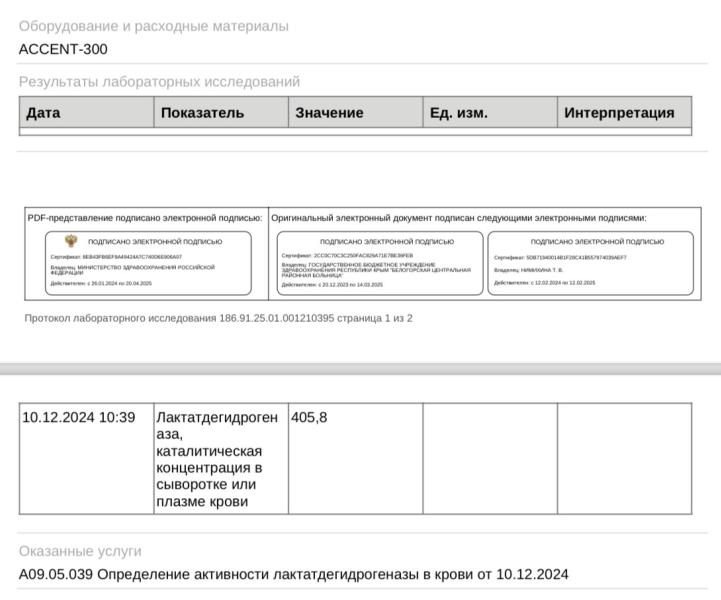Click the empty interpretation cell in result row
This screenshot has width=721, height=600.
coord(624,459)
